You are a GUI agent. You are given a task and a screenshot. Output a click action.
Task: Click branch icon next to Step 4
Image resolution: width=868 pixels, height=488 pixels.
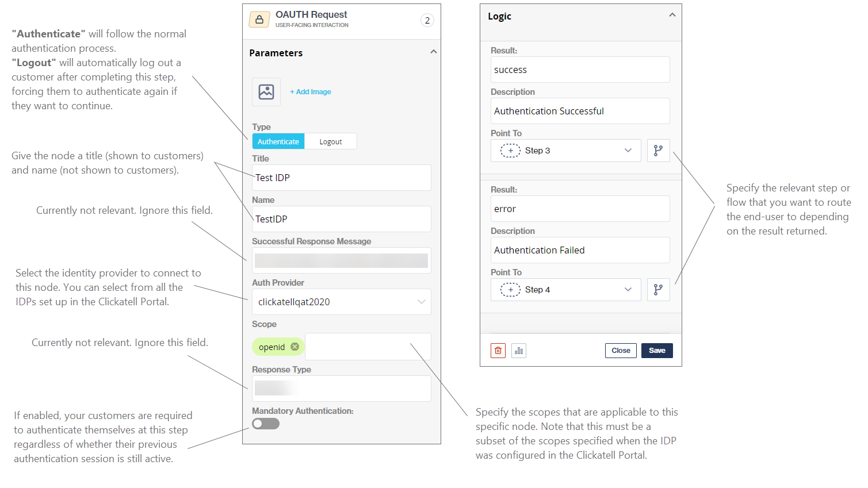coord(658,290)
